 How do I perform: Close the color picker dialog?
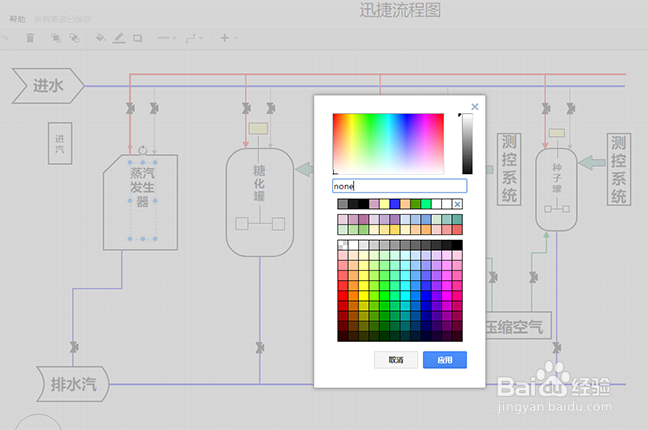475,107
